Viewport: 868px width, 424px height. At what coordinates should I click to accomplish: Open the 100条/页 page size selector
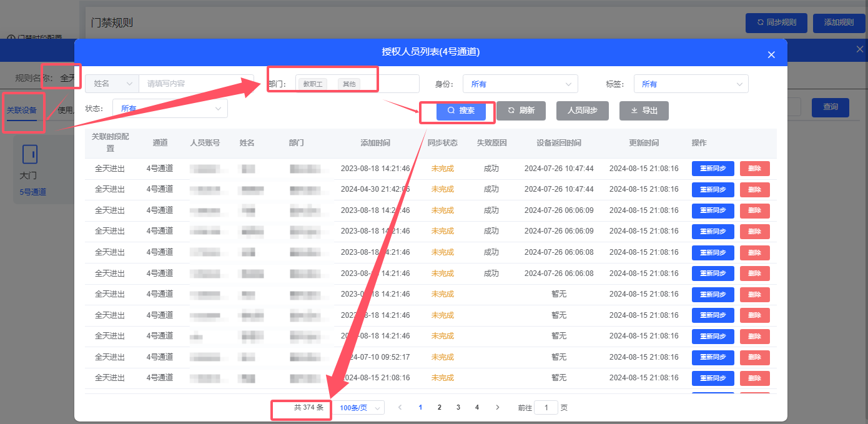point(360,408)
